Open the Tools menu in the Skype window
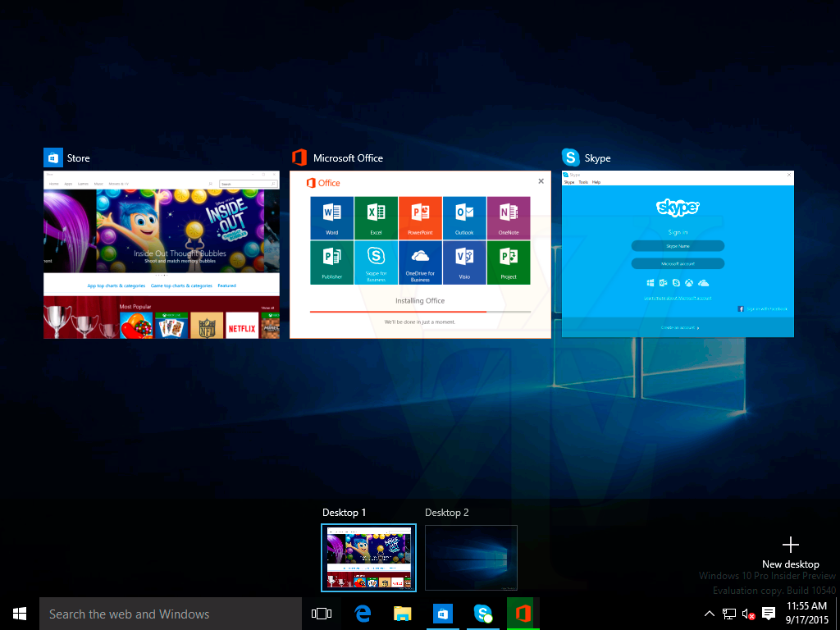Viewport: 840px width, 630px height. point(583,182)
